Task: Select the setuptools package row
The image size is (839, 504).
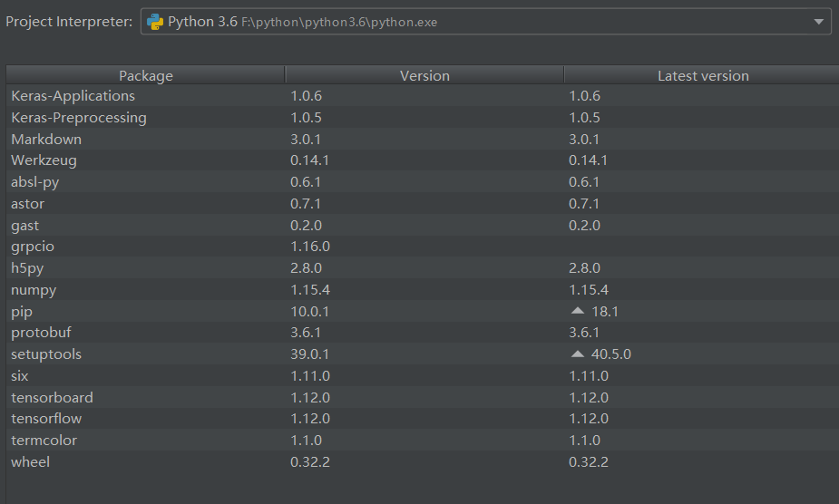Action: pyautogui.click(x=423, y=354)
